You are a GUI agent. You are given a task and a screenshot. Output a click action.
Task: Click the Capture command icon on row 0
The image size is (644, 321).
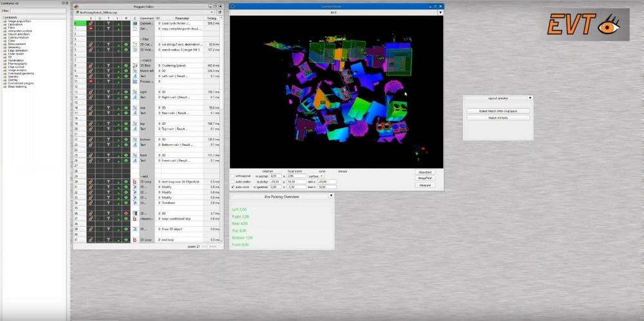coord(135,23)
